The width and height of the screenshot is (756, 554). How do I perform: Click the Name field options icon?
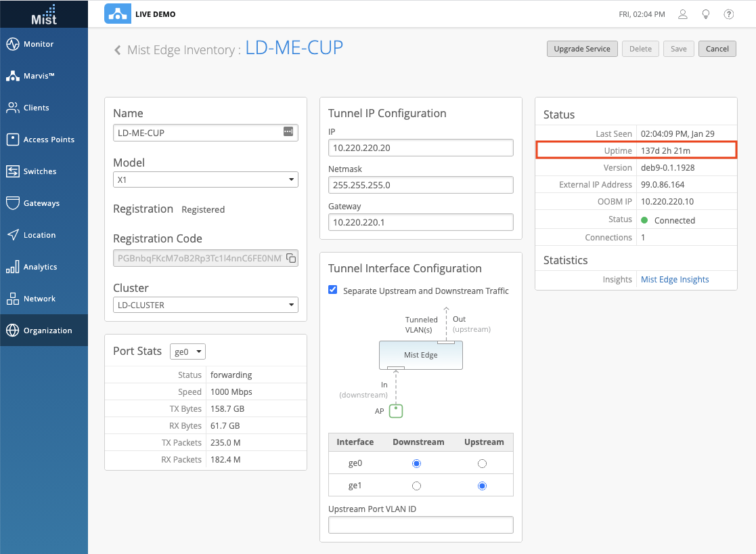tap(288, 133)
